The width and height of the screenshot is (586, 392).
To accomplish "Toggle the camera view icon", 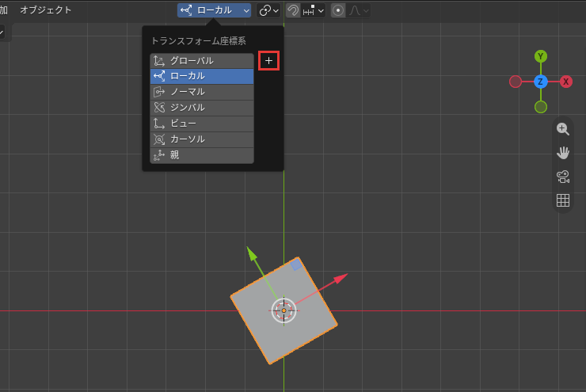I will [563, 177].
